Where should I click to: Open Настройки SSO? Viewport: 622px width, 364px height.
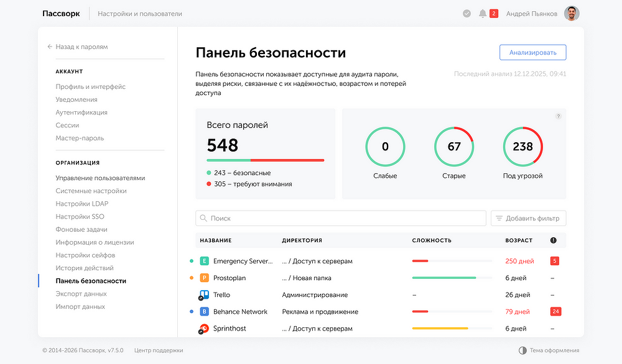(x=80, y=217)
